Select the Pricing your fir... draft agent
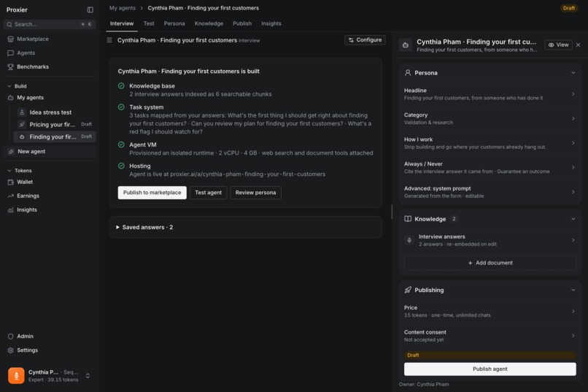This screenshot has height=392, width=588. click(x=55, y=125)
